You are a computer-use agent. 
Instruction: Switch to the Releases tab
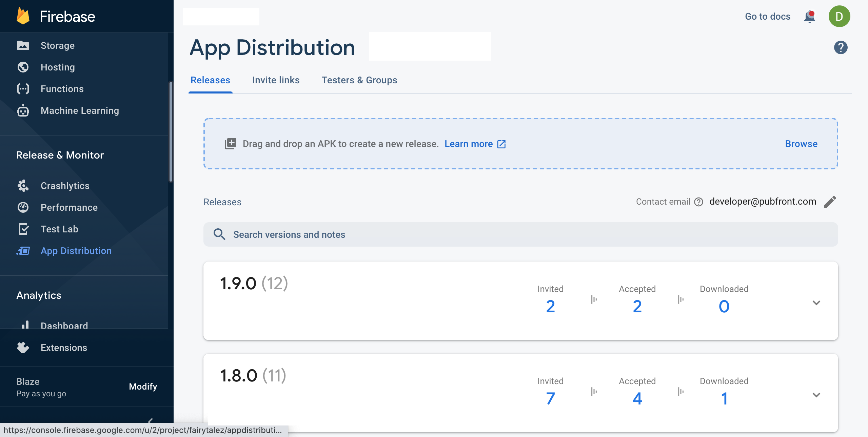tap(210, 80)
